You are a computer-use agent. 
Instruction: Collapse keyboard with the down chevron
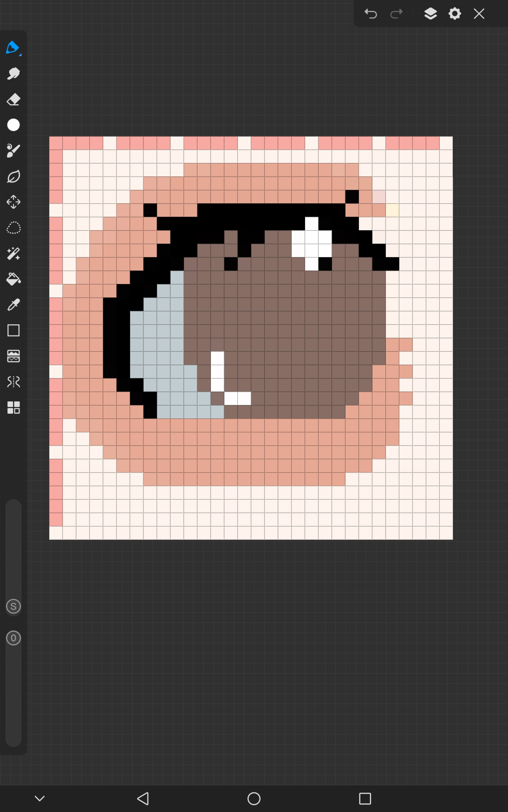[x=40, y=799]
